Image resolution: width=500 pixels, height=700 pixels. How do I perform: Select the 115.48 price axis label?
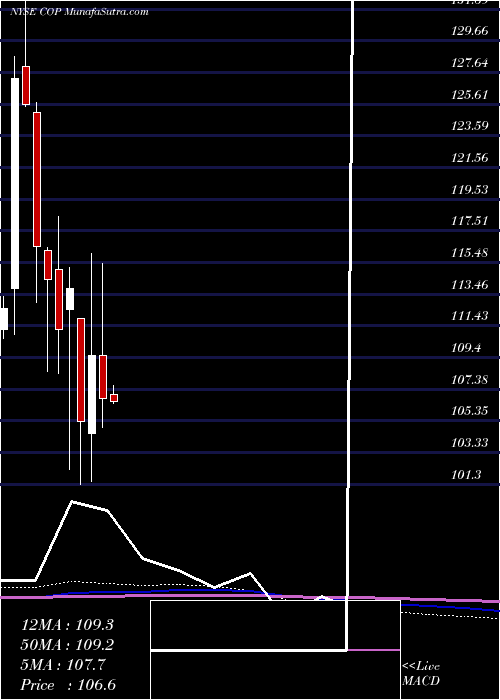click(470, 253)
